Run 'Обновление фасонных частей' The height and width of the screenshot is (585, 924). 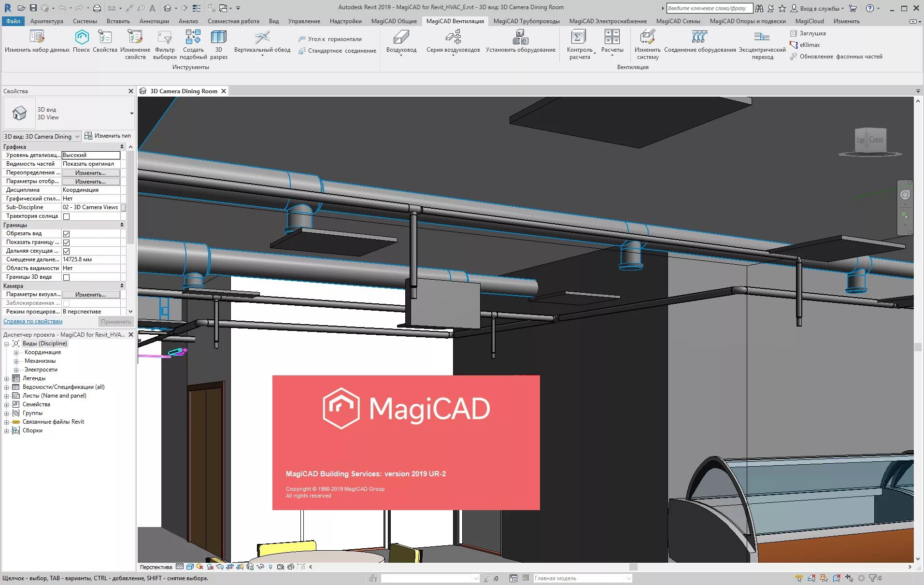click(836, 57)
